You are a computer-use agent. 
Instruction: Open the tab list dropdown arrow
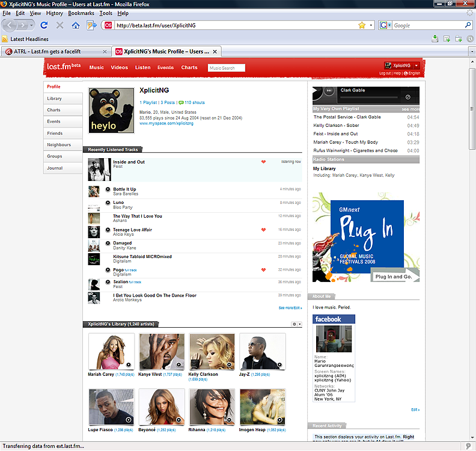tap(472, 52)
